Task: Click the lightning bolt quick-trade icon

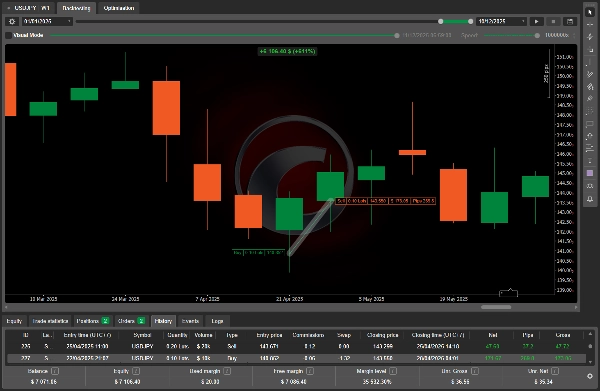Action: [590, 36]
